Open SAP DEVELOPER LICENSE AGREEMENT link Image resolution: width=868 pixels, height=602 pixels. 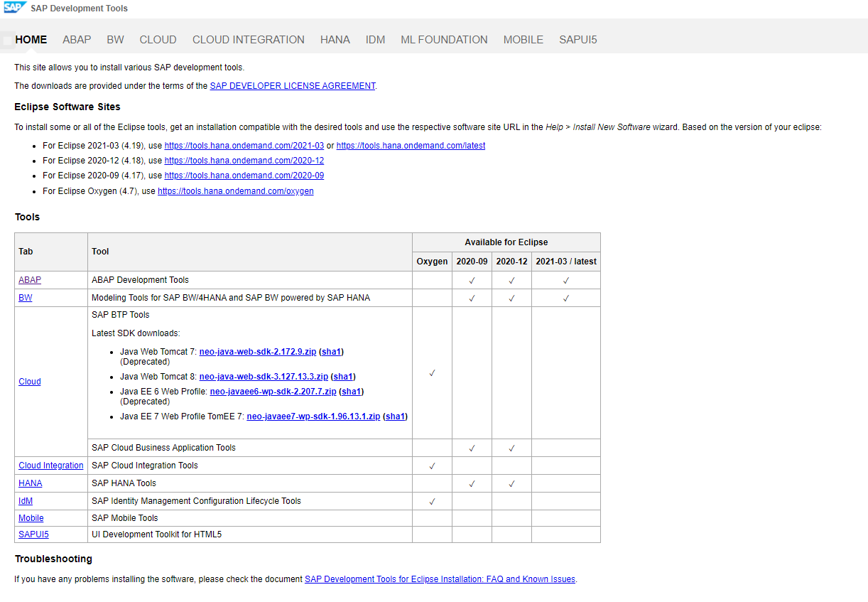[x=293, y=86]
